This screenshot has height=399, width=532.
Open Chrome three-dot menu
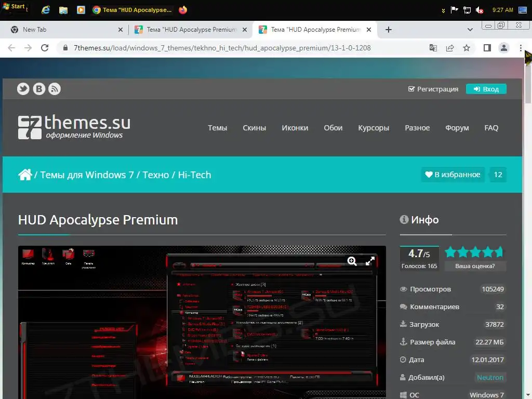[x=521, y=48]
